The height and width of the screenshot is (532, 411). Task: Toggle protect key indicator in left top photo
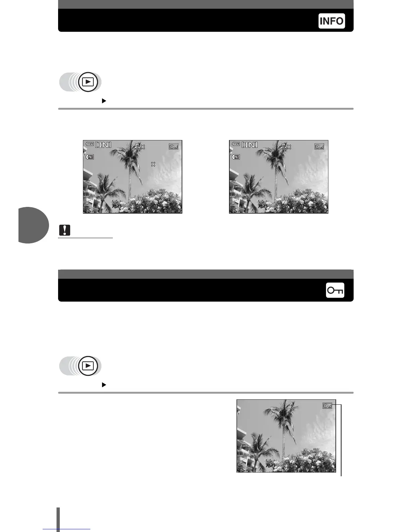pyautogui.click(x=174, y=146)
